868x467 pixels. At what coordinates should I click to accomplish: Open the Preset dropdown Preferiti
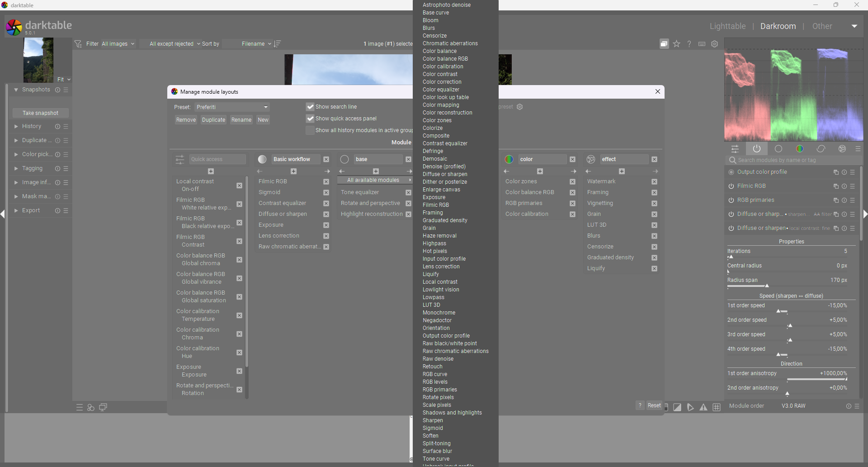pos(232,107)
